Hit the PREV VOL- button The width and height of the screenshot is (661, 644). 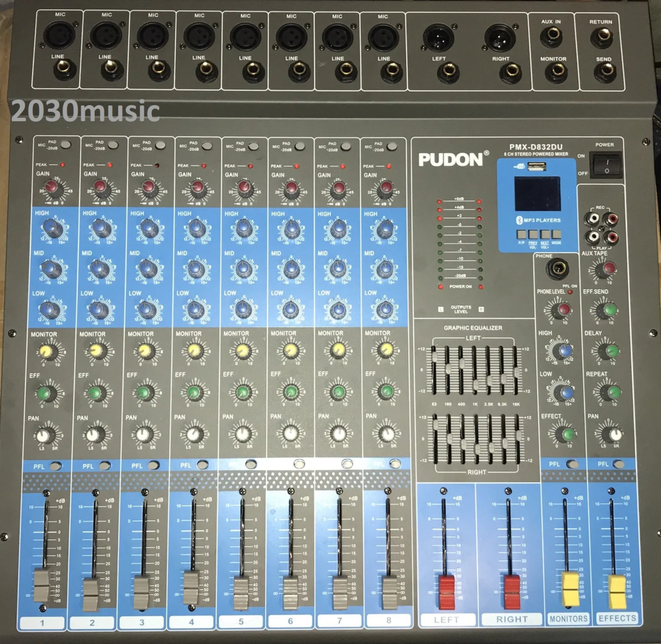pyautogui.click(x=533, y=234)
